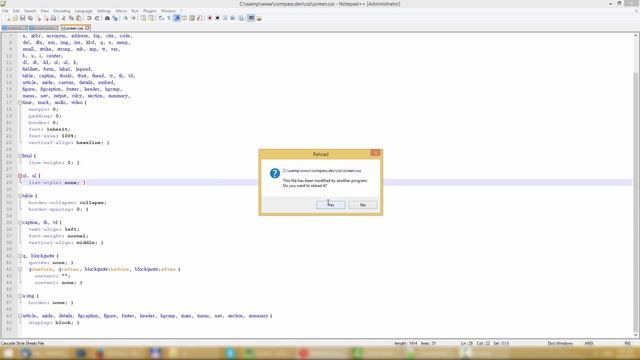Click the Print toolbar icon
The image size is (640, 360).
point(53,18)
